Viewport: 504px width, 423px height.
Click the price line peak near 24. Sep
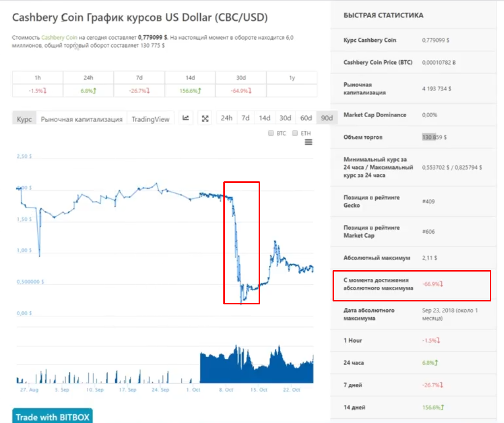pyautogui.click(x=157, y=184)
